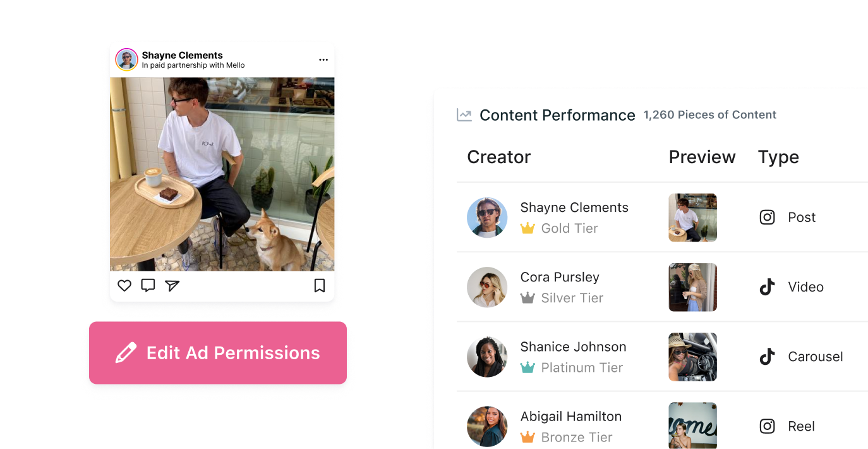The width and height of the screenshot is (868, 449).
Task: Select the Type column header
Action: click(778, 157)
